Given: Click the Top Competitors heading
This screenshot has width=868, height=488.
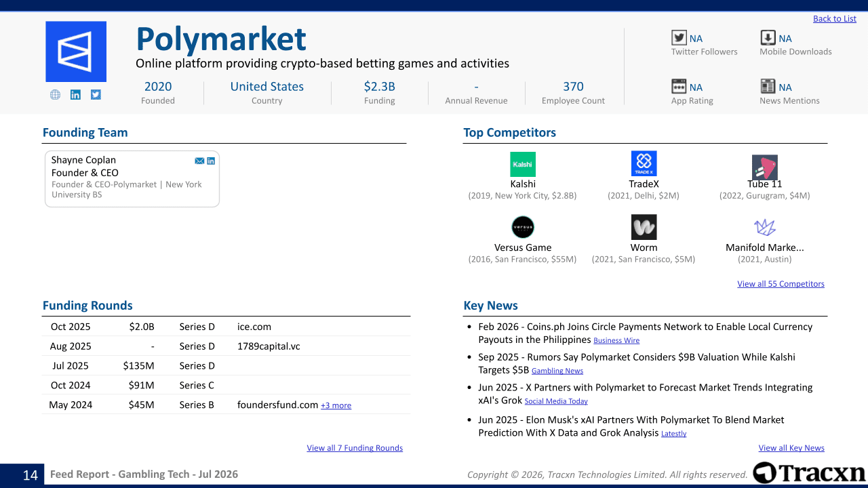Looking at the screenshot, I should pos(510,133).
